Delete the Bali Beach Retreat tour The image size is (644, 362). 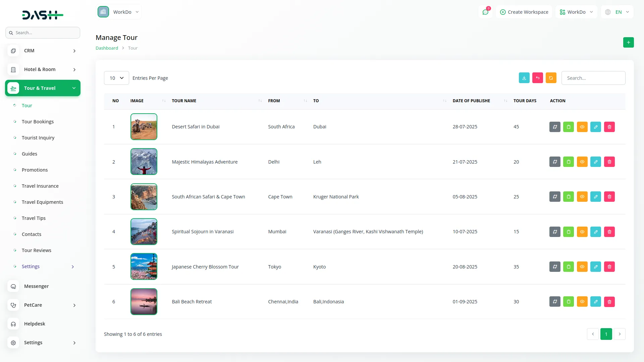[609, 301]
